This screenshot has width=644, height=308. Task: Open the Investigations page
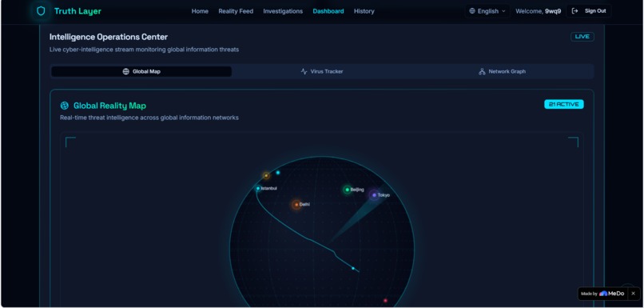click(283, 11)
